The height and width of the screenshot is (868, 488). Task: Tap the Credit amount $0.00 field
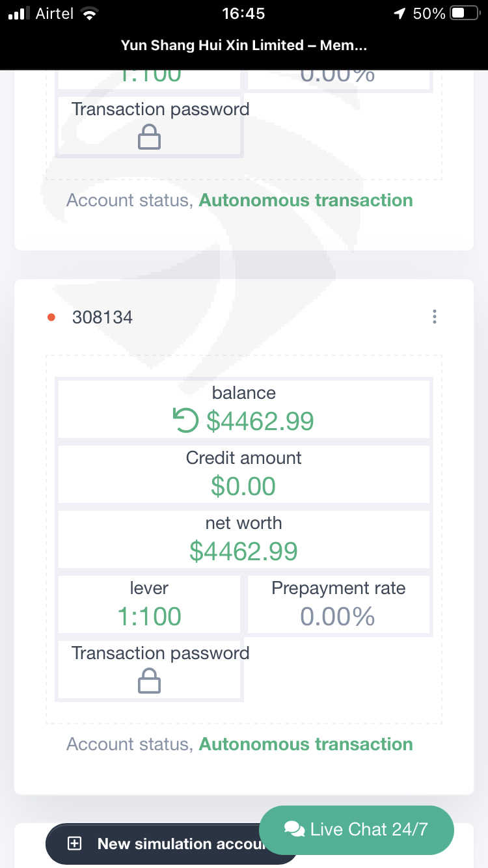click(x=243, y=486)
